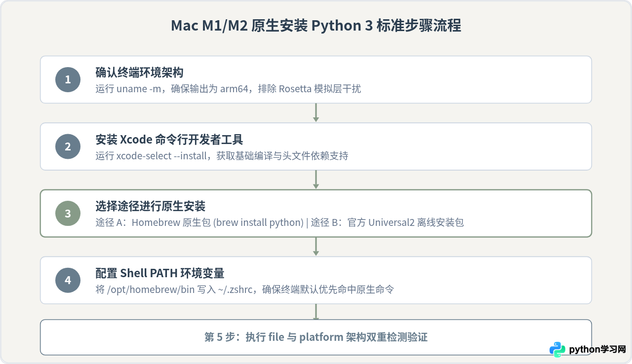
Task: Select the heading "配置 Shell PATH 环境变量"
Action: tap(160, 273)
